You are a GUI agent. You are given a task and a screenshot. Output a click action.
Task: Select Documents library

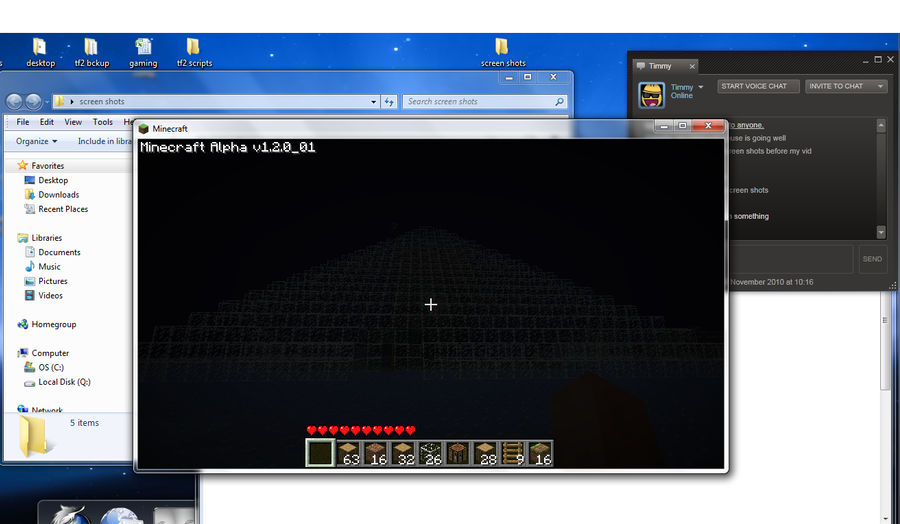point(59,252)
